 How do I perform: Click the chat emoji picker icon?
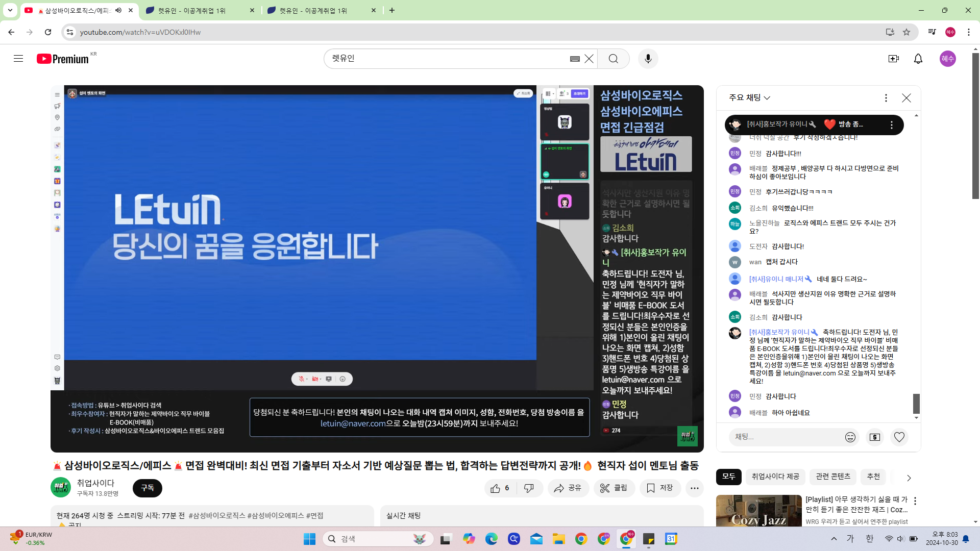[850, 437]
